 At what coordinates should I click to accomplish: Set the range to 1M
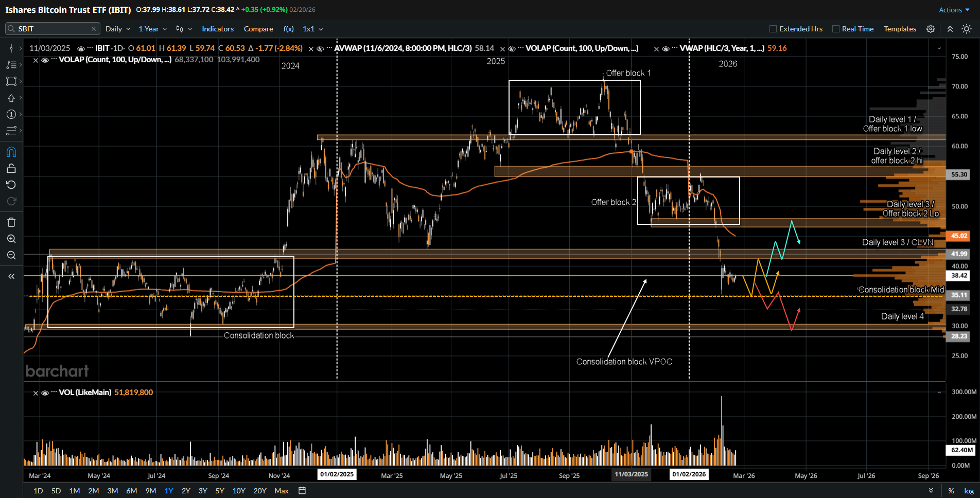(75, 491)
